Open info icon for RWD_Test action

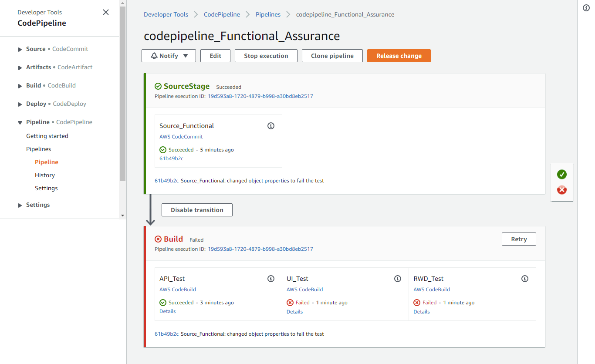click(525, 279)
